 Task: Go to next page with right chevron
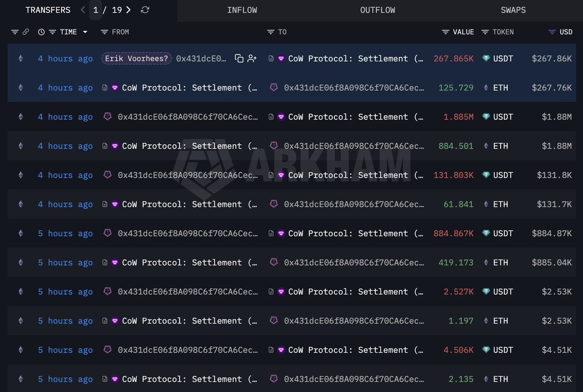pyautogui.click(x=128, y=10)
